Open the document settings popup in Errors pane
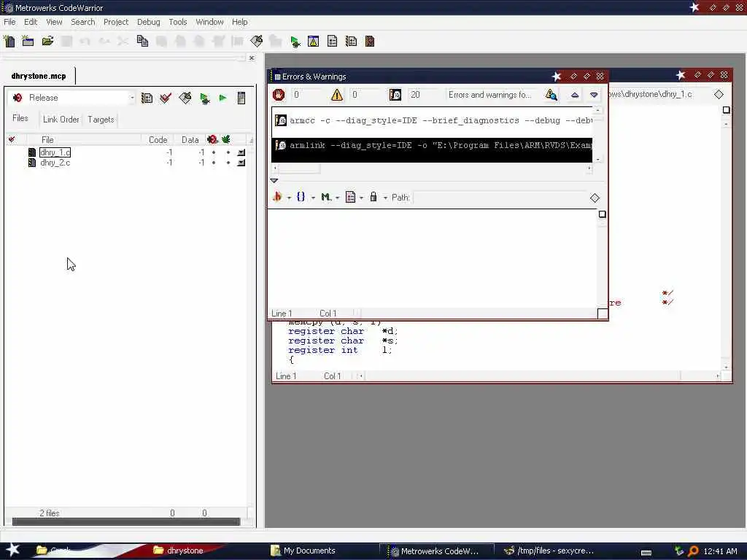Image resolution: width=747 pixels, height=560 pixels. [x=354, y=197]
